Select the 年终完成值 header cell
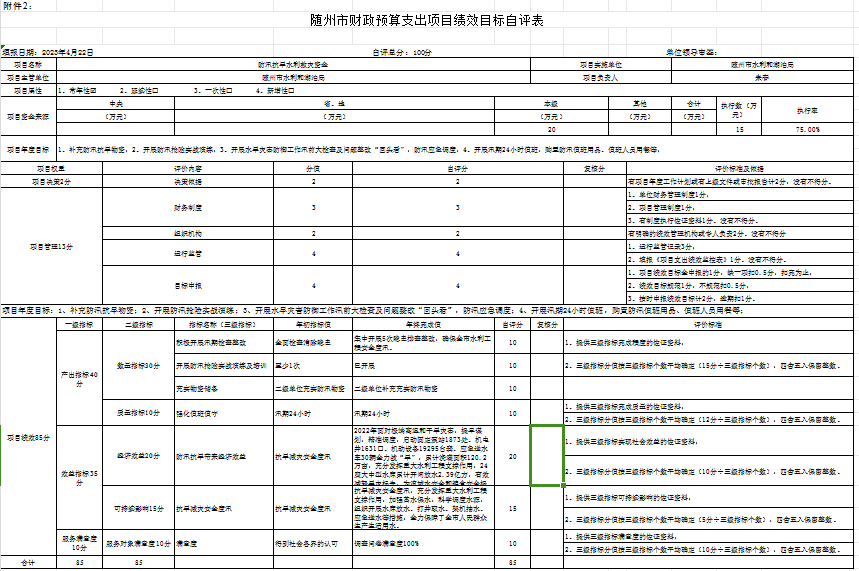Screen dimensions: 859x571 pos(423,324)
